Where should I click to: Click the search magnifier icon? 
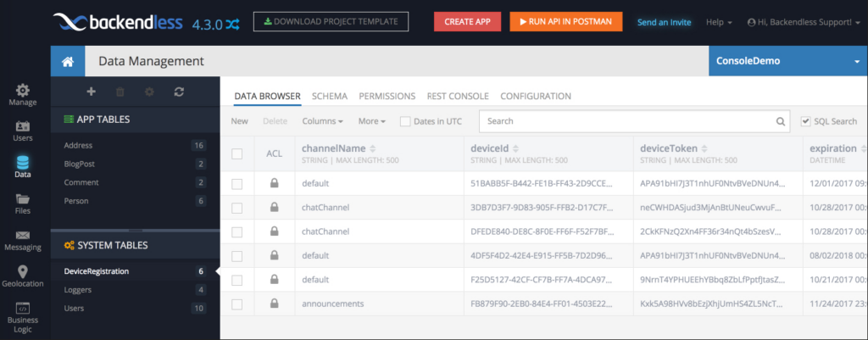tap(781, 121)
